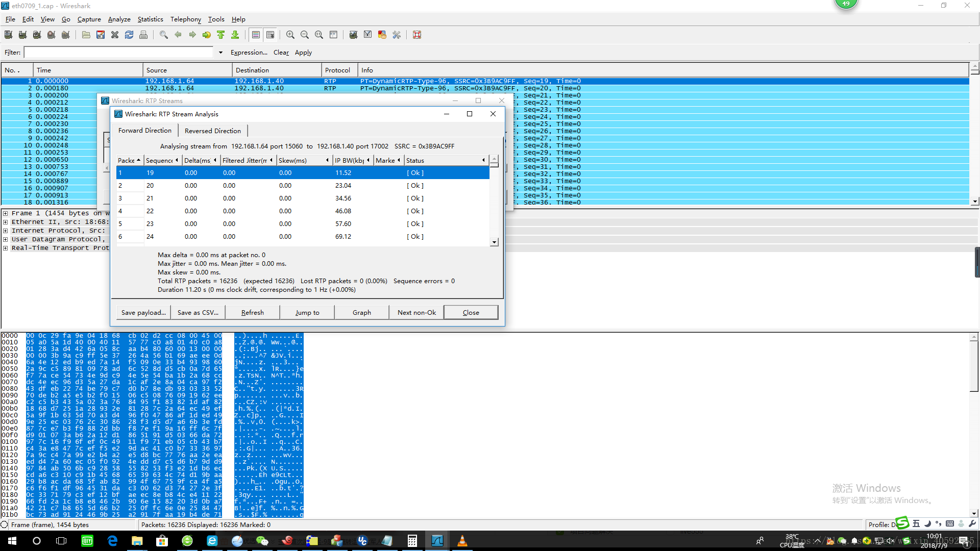Screen dimensions: 980x551
Task: Expand the Ethernet II tree node
Action: [x=6, y=222]
